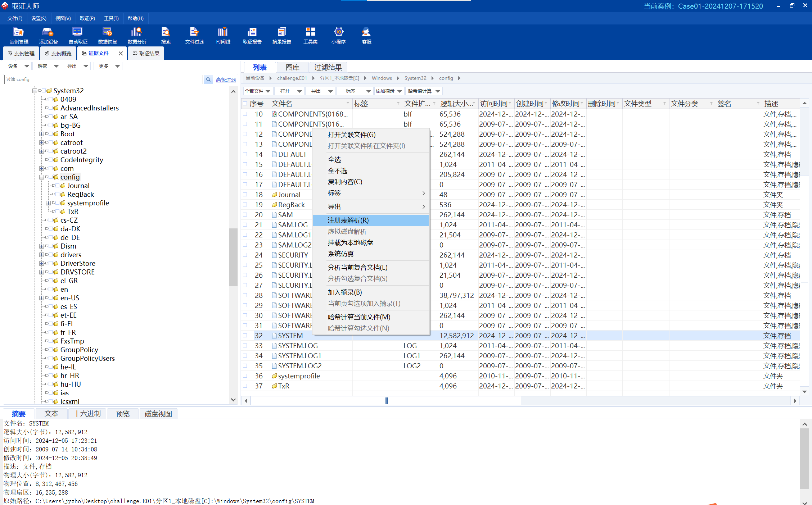Collapse the config tree node
The width and height of the screenshot is (812, 505).
coord(41,177)
